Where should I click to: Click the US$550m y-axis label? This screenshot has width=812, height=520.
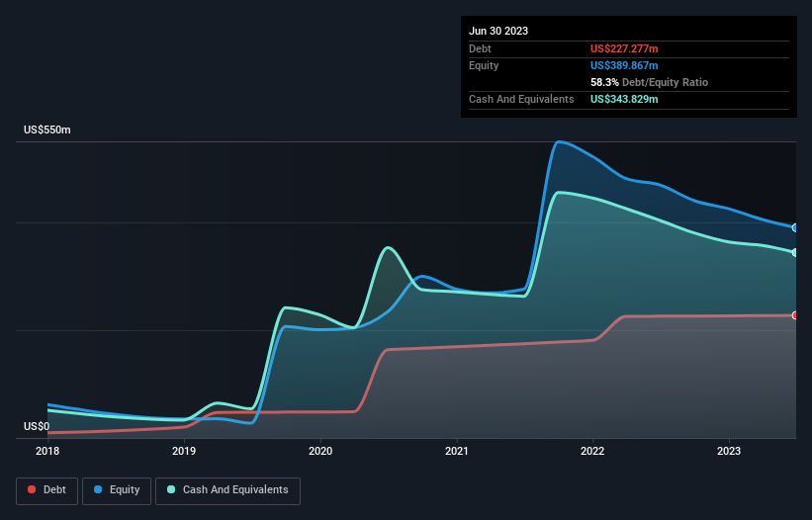pos(47,130)
